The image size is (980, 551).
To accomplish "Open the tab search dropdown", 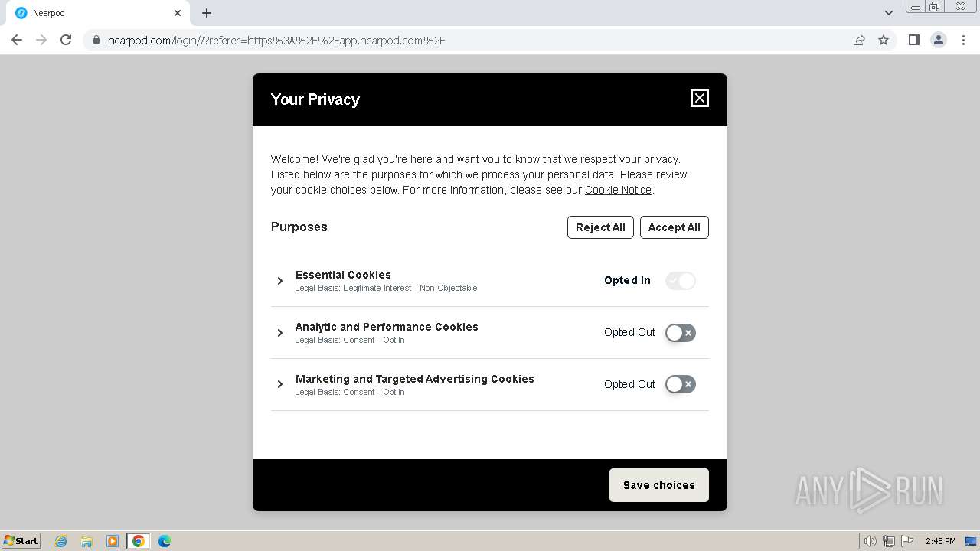I will 888,13.
